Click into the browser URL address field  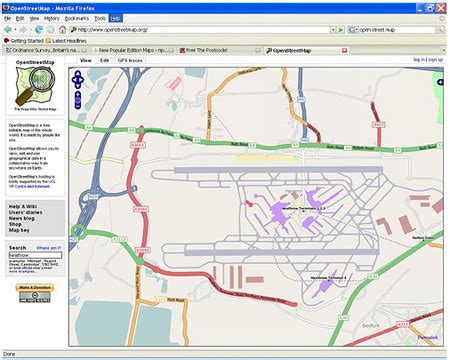tap(203, 30)
